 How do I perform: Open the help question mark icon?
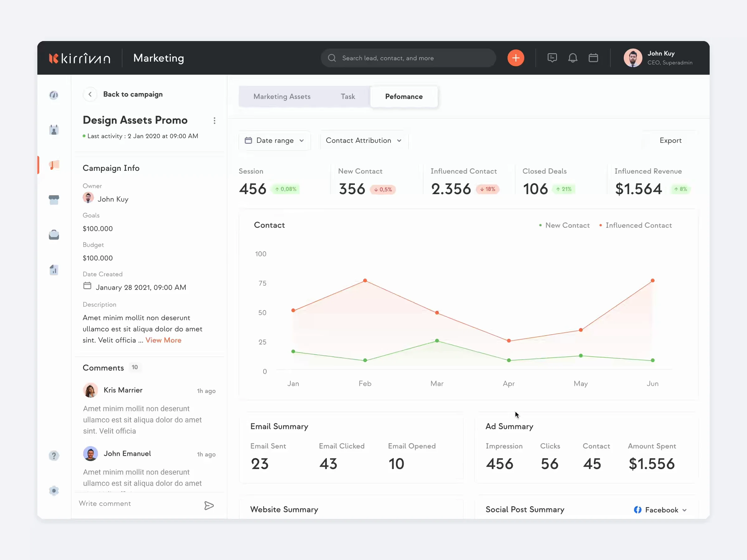tap(54, 456)
